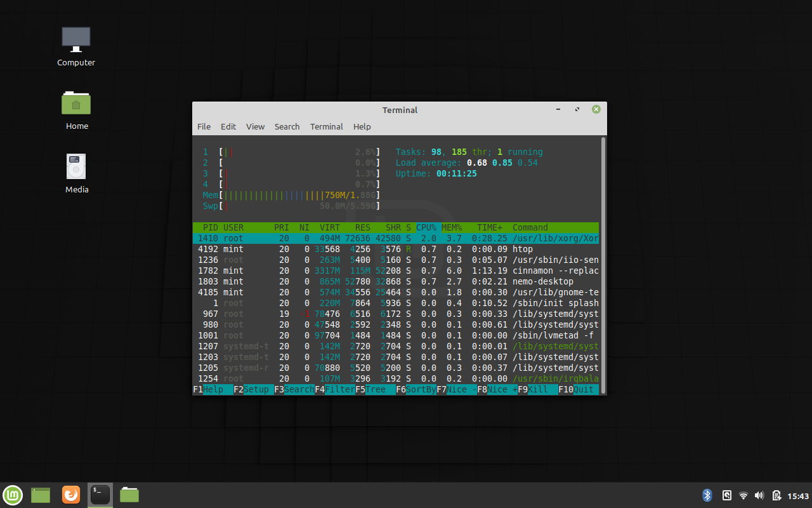Click the Load average values line

(x=467, y=163)
